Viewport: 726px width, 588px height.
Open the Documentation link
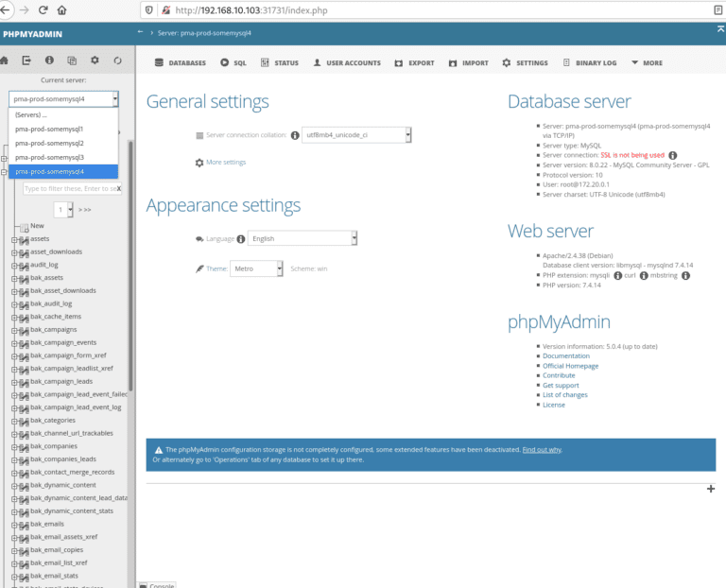pyautogui.click(x=566, y=356)
